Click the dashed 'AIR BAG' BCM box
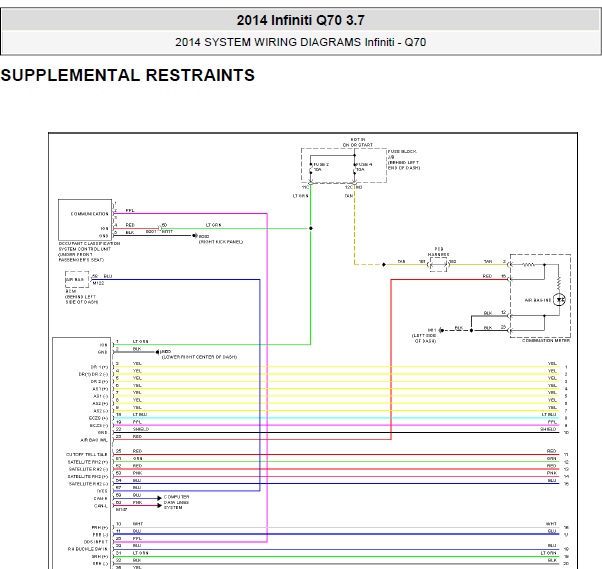Image resolution: width=602 pixels, height=569 pixels. tap(77, 280)
